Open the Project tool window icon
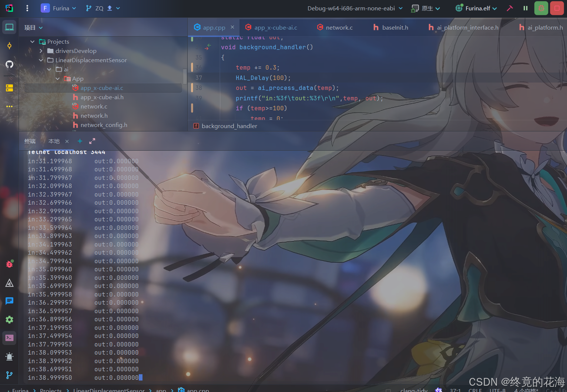Image resolution: width=567 pixels, height=392 pixels. 9,27
